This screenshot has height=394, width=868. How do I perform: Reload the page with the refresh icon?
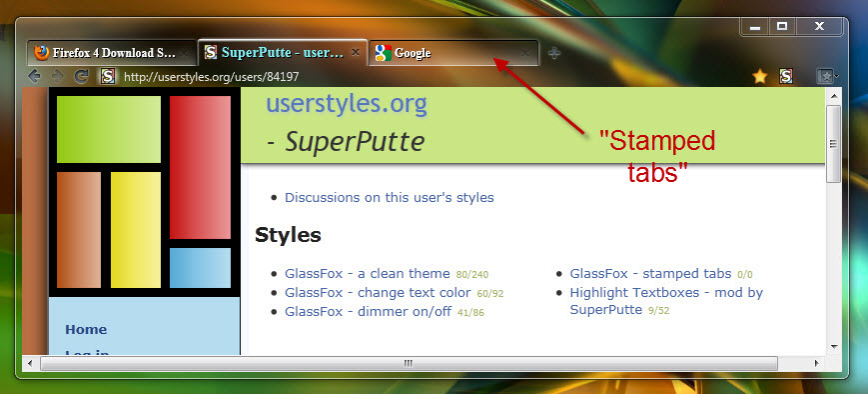(x=81, y=76)
